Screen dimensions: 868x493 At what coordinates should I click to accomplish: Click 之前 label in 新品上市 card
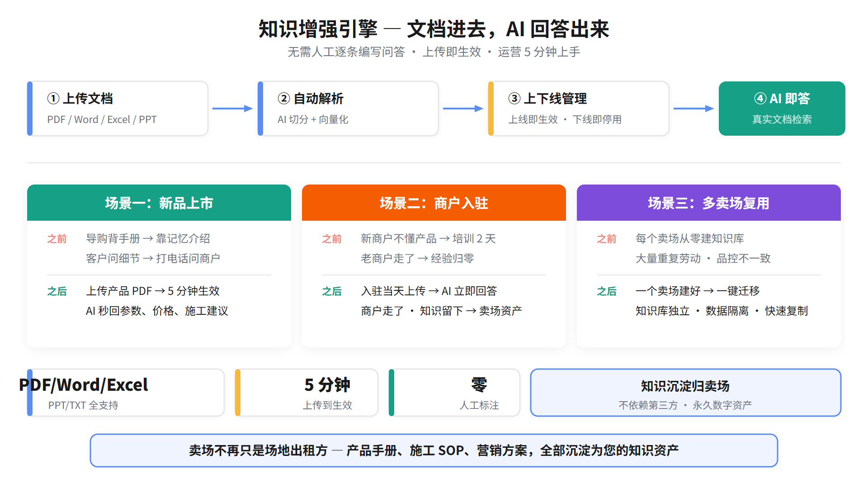click(57, 239)
